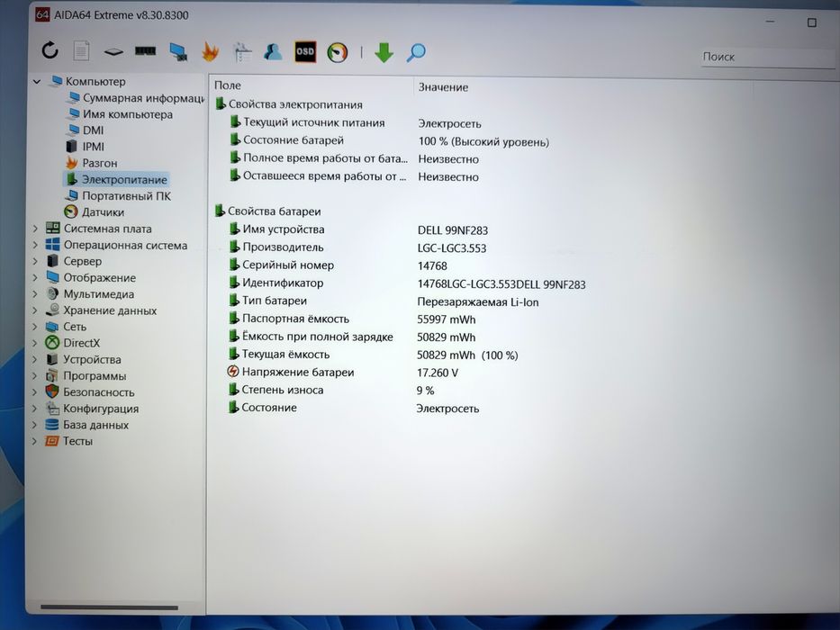Collapse the Компьютер tree node
Viewport: 840px width, 630px height.
click(x=36, y=82)
